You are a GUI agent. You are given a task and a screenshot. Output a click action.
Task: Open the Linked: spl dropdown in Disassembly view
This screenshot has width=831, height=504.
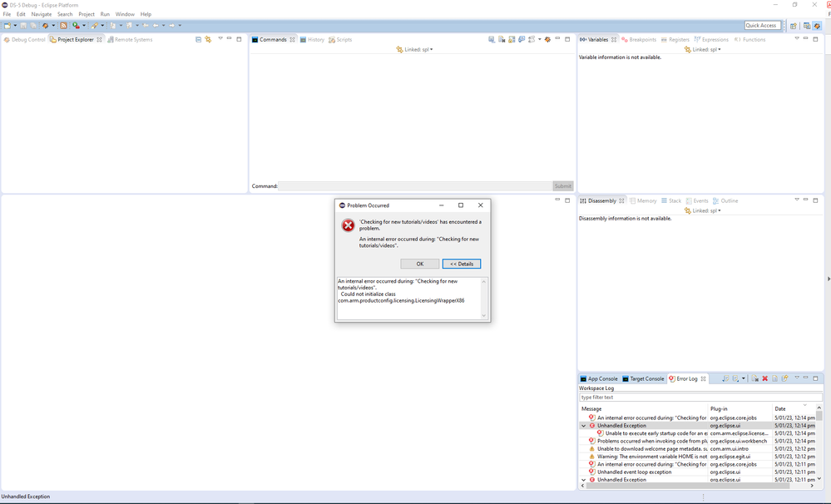[x=720, y=211]
